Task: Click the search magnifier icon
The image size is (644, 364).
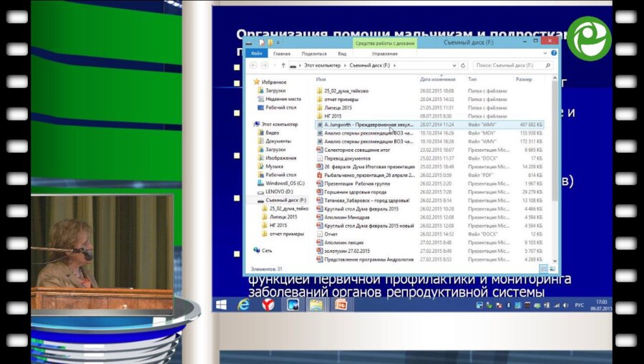Action: [547, 65]
